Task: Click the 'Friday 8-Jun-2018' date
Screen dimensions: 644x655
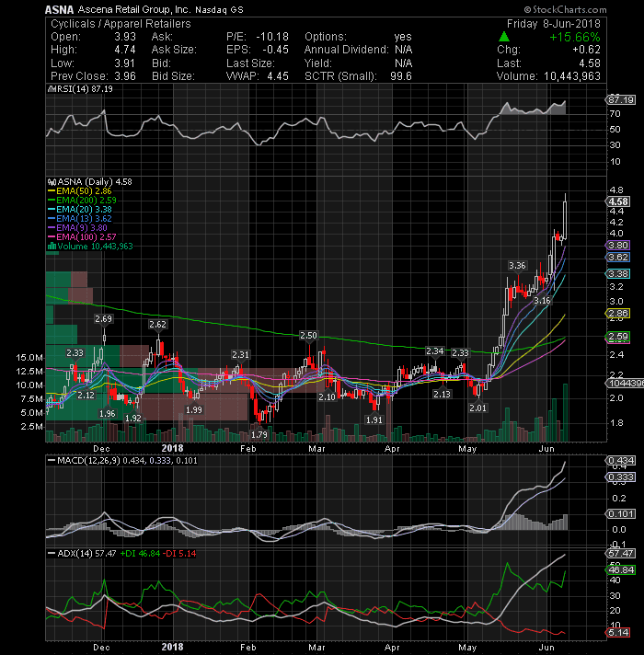Action: [553, 24]
